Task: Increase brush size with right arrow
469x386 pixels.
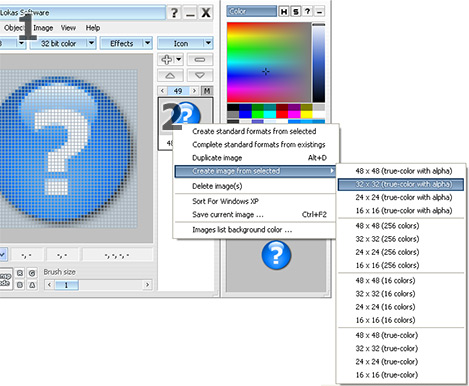Action: [x=147, y=285]
